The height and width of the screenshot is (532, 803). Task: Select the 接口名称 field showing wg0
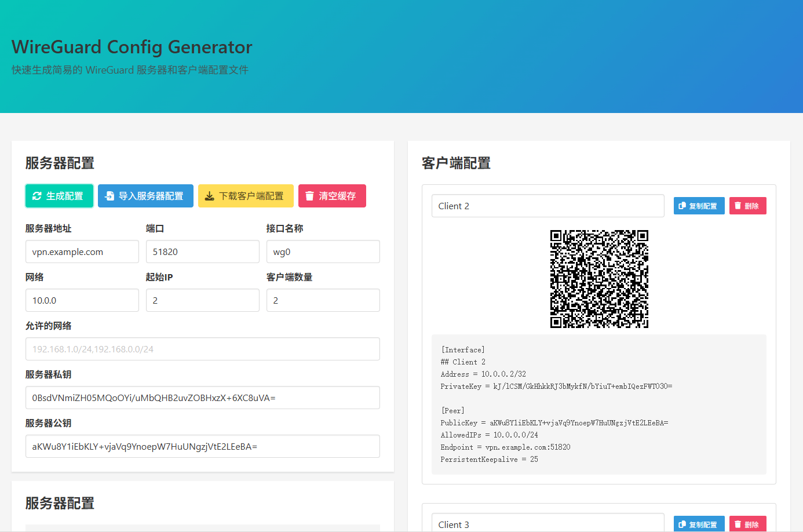pyautogui.click(x=323, y=252)
